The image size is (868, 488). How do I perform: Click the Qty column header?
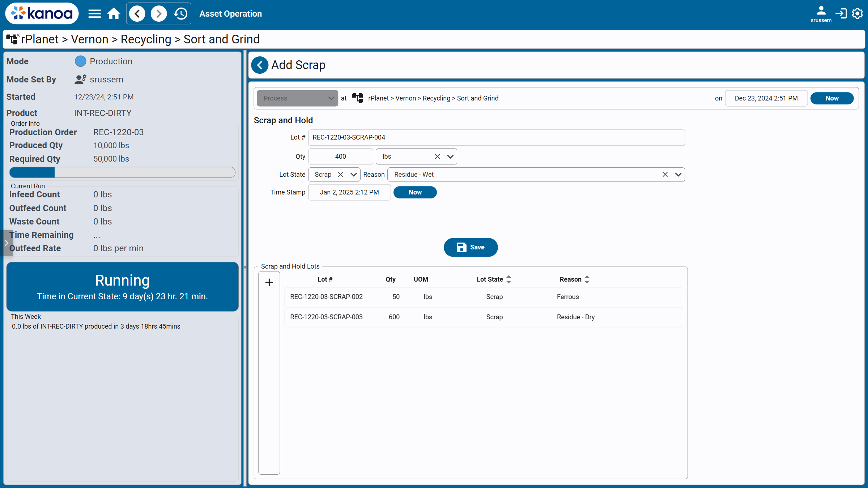tap(390, 279)
